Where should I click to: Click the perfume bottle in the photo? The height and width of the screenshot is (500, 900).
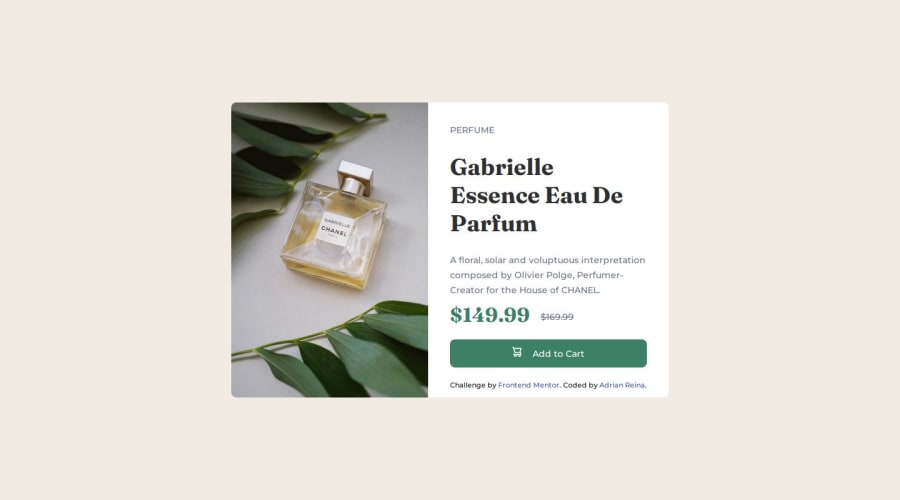point(335,228)
